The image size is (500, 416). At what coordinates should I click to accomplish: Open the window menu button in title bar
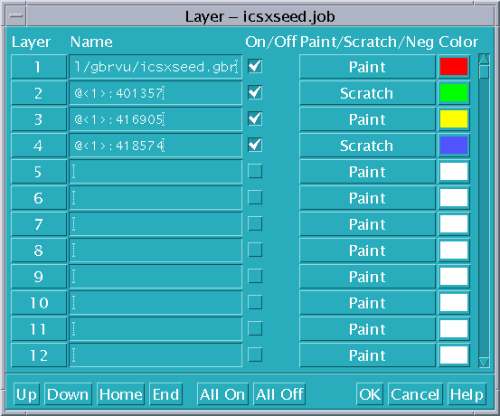pos(16,16)
